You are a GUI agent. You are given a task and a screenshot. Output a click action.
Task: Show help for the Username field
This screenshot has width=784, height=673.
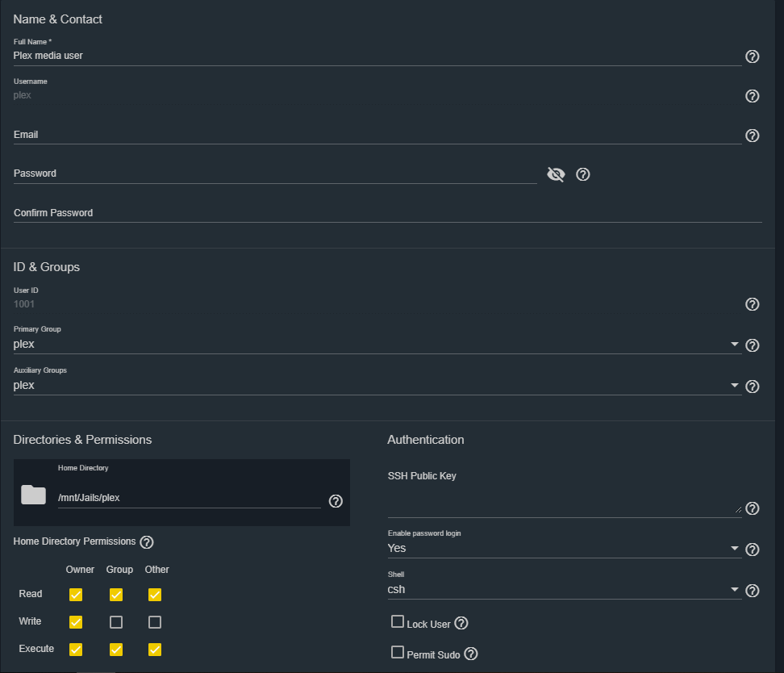coord(752,96)
